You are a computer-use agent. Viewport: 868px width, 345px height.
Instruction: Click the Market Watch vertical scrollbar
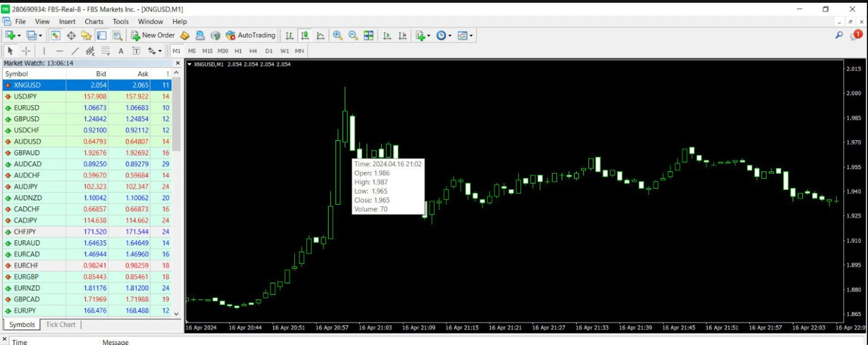tap(177, 197)
